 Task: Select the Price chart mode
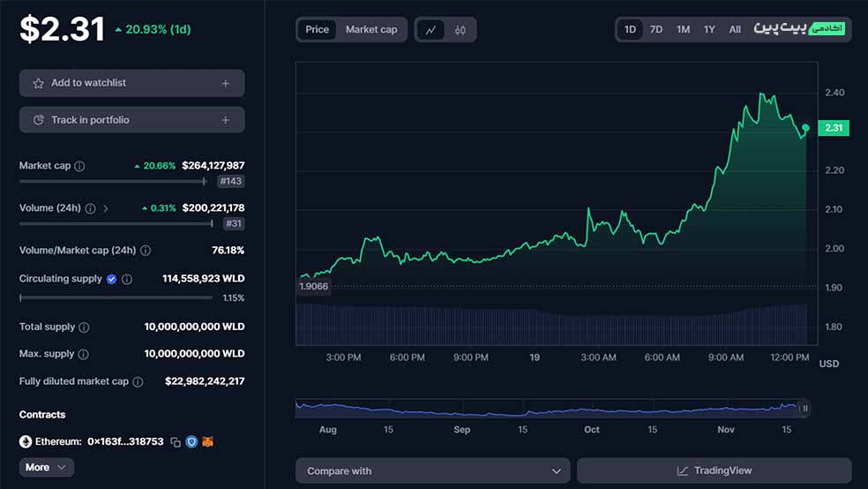pyautogui.click(x=317, y=30)
